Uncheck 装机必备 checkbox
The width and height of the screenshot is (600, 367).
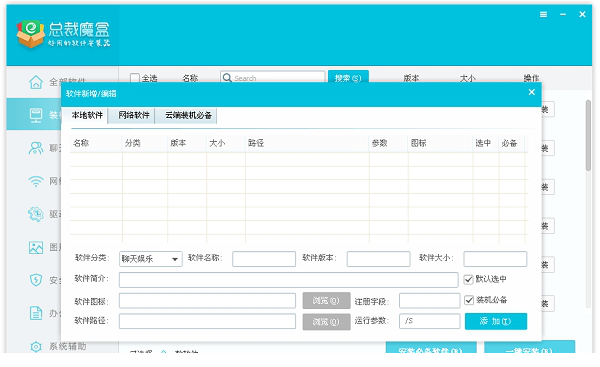point(469,300)
